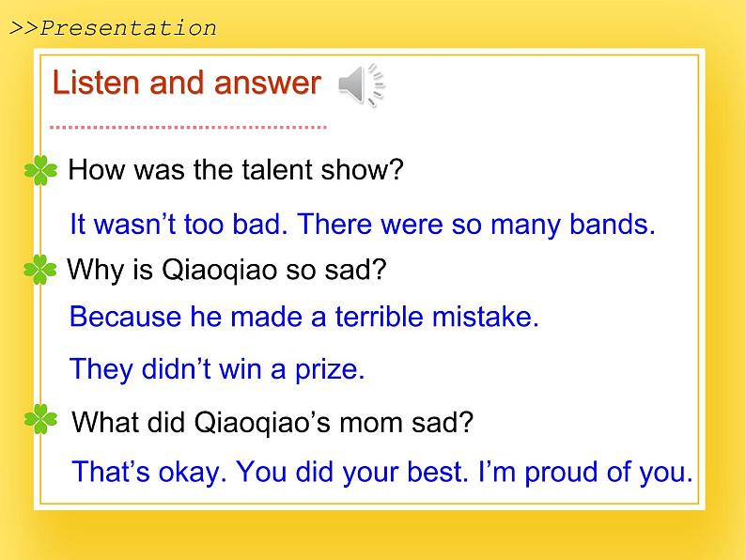Click the dotted red line under heading

pos(188,127)
